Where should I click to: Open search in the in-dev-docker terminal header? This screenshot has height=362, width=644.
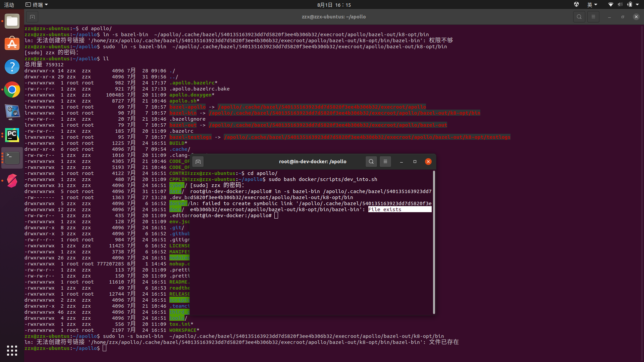tap(371, 161)
